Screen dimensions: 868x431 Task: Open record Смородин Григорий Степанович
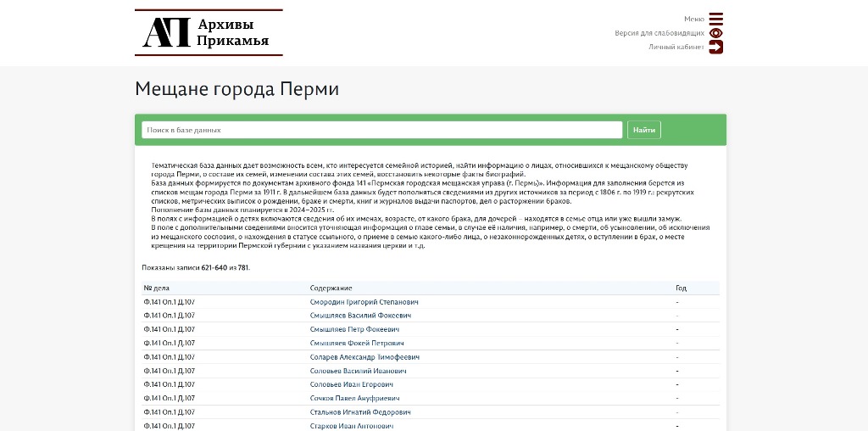(x=364, y=302)
